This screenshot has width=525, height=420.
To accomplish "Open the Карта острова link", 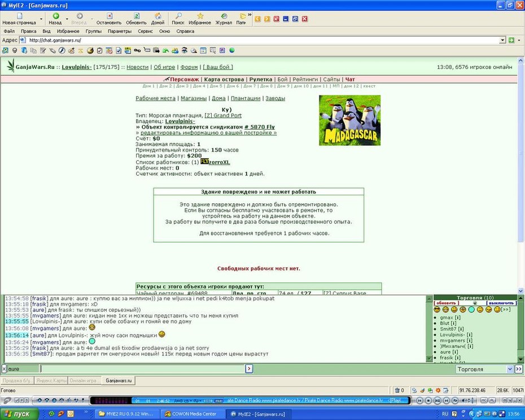I will (x=224, y=80).
